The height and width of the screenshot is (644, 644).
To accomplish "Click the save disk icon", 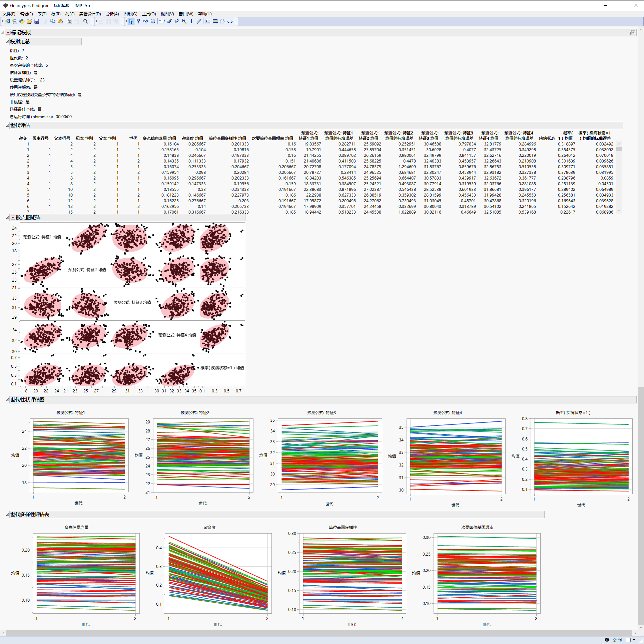I will (x=37, y=21).
